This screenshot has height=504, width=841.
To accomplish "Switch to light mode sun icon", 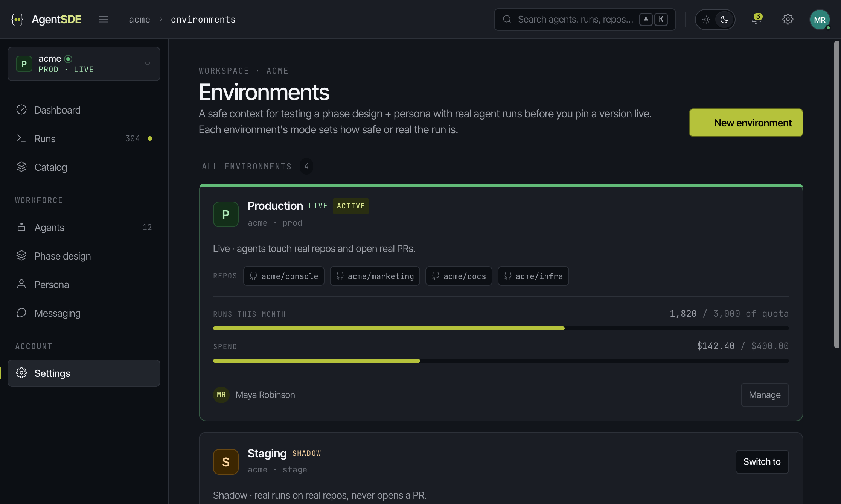I will [706, 19].
